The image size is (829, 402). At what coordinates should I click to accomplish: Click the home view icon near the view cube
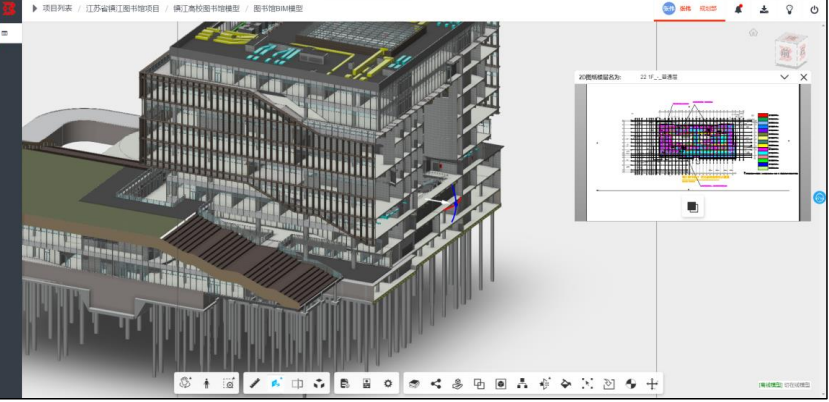[753, 32]
